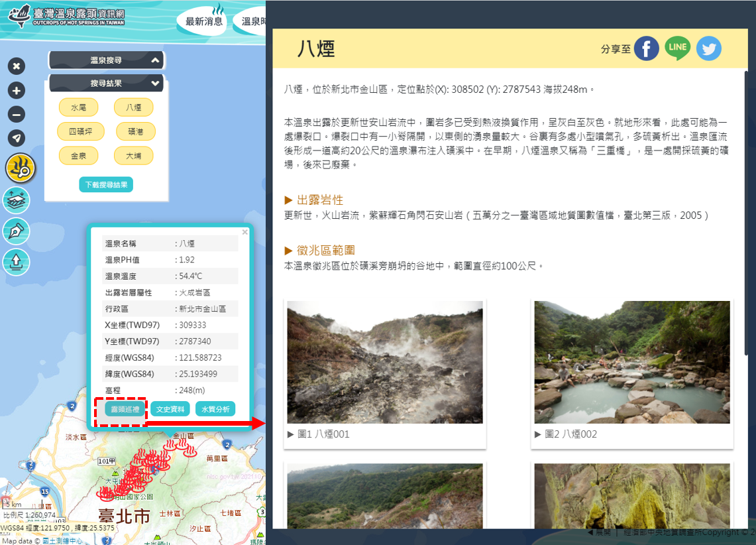The width and height of the screenshot is (756, 545).
Task: Click the X coordinate value 309333
Action: point(192,325)
